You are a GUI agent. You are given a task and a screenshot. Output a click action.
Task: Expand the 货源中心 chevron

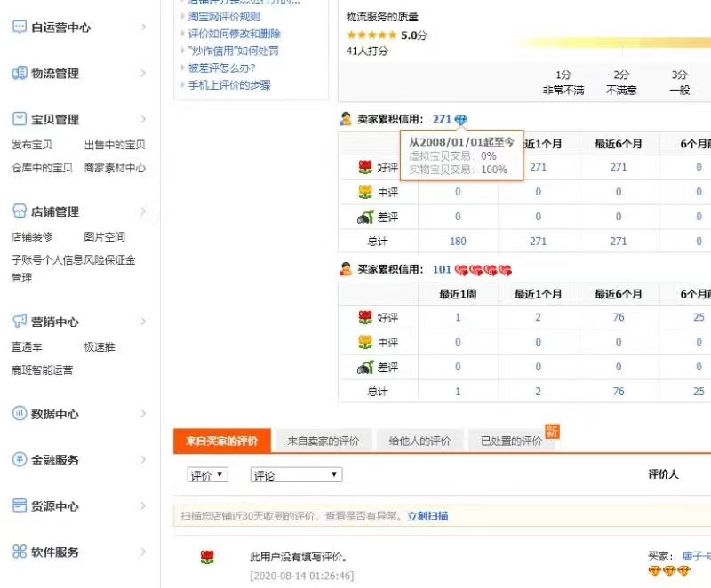143,505
